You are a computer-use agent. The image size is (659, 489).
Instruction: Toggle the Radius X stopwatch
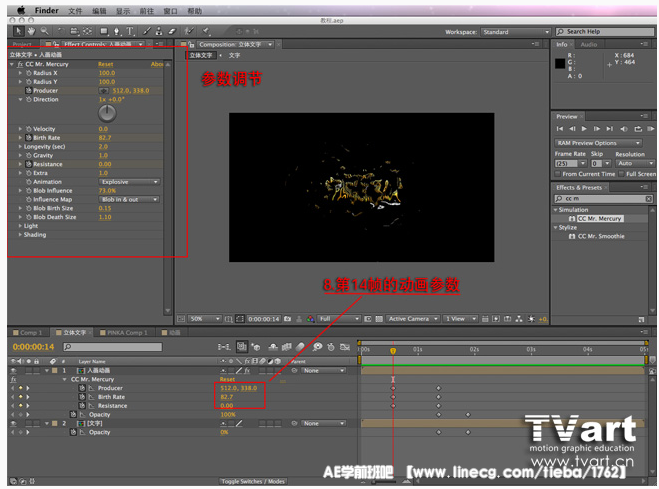click(x=29, y=73)
